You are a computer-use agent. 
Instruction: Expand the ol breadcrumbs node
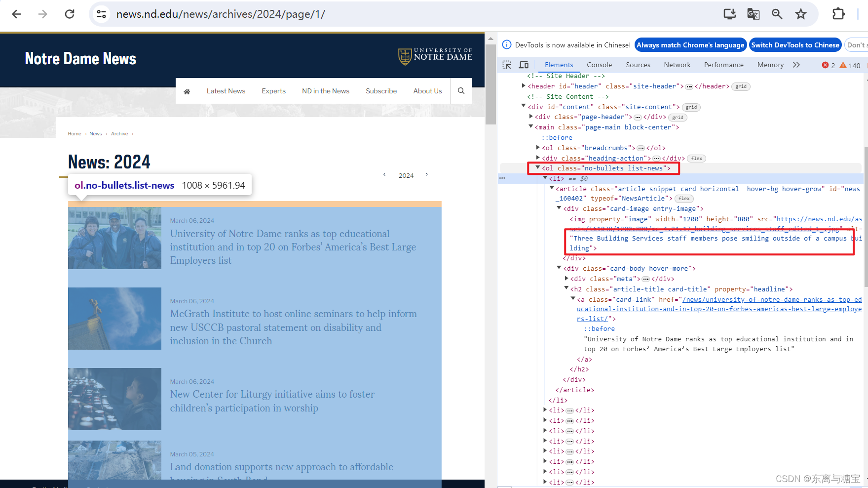tap(538, 147)
